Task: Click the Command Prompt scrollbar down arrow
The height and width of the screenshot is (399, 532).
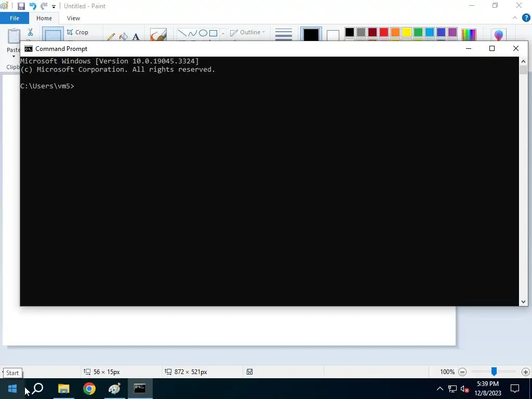Action: (x=523, y=302)
